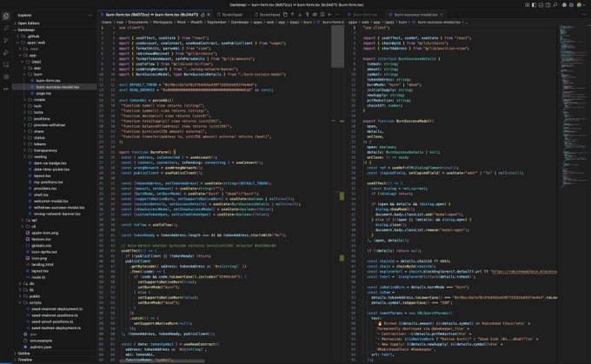Show additional views via the activity bar ellipsis
Viewport: 591px width, 364px height.
[x=6, y=89]
